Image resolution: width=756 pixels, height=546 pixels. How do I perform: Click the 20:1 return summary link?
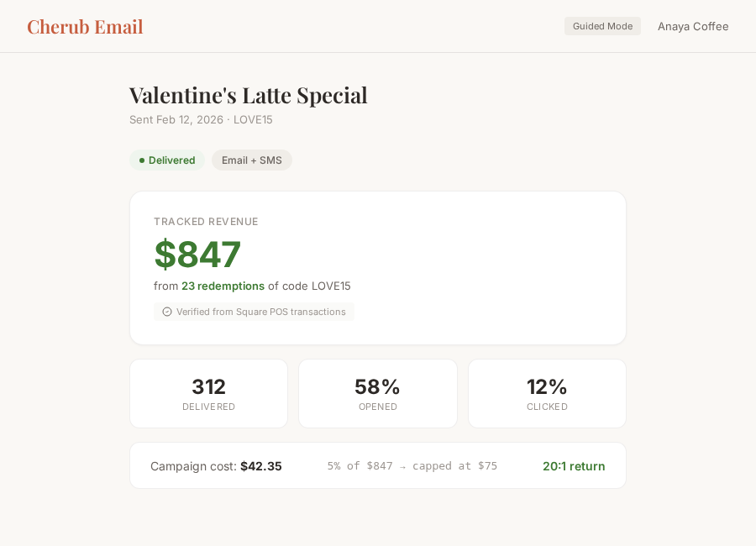point(574,465)
